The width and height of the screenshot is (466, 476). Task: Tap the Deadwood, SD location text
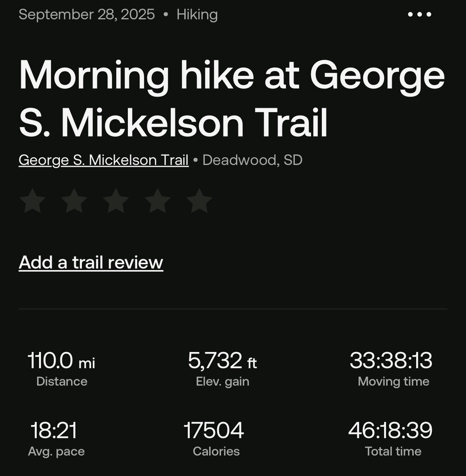[x=253, y=160]
